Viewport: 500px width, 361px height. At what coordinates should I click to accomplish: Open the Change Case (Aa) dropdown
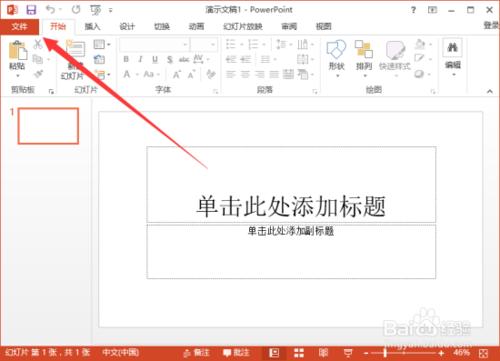pos(152,74)
